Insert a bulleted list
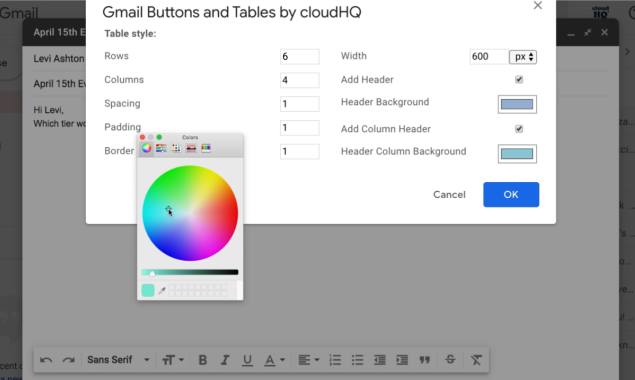Screen dimensions: 635x380 [x=357, y=360]
